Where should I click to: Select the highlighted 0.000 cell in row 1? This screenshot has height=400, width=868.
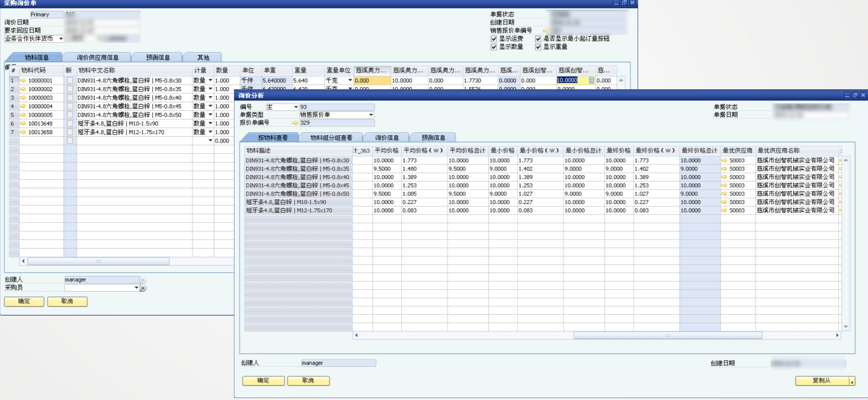pos(372,80)
